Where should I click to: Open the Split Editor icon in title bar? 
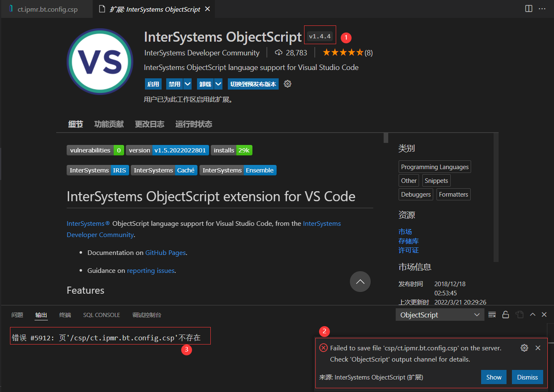[x=529, y=8]
